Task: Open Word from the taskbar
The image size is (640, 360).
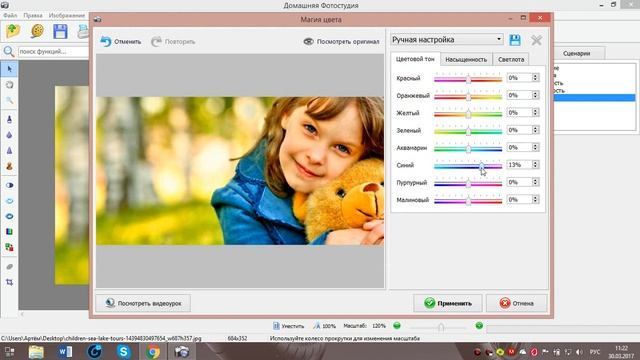Action: tap(65, 351)
